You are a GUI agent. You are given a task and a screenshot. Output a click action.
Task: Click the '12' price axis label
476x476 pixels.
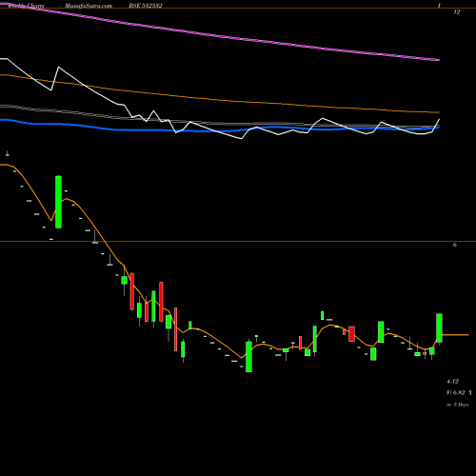click(x=456, y=12)
